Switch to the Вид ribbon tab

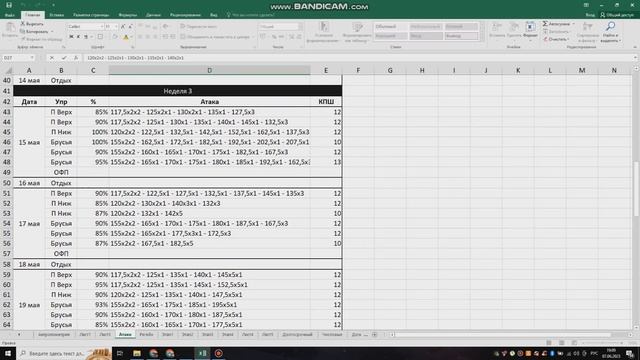(x=213, y=15)
